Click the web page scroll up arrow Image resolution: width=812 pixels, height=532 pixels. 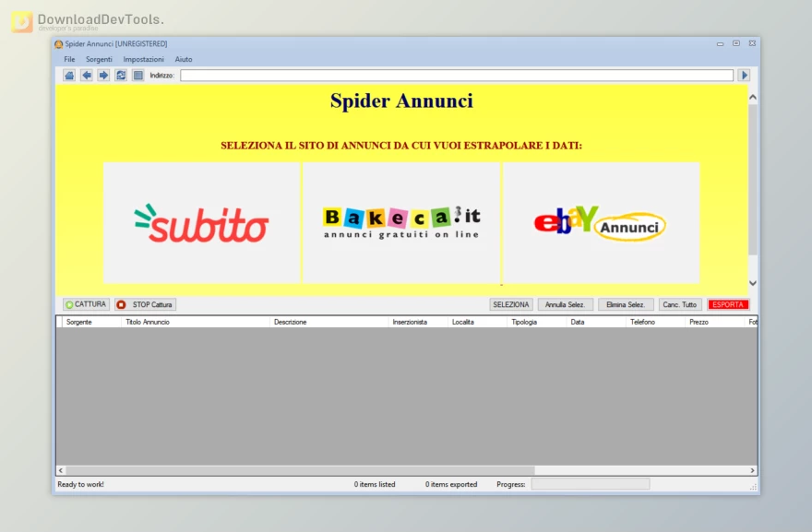[x=753, y=98]
